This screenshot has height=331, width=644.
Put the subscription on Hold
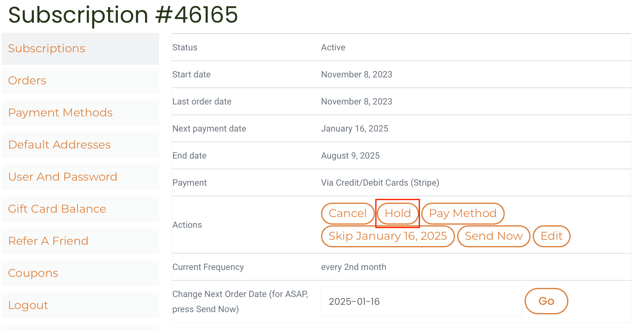coord(398,213)
